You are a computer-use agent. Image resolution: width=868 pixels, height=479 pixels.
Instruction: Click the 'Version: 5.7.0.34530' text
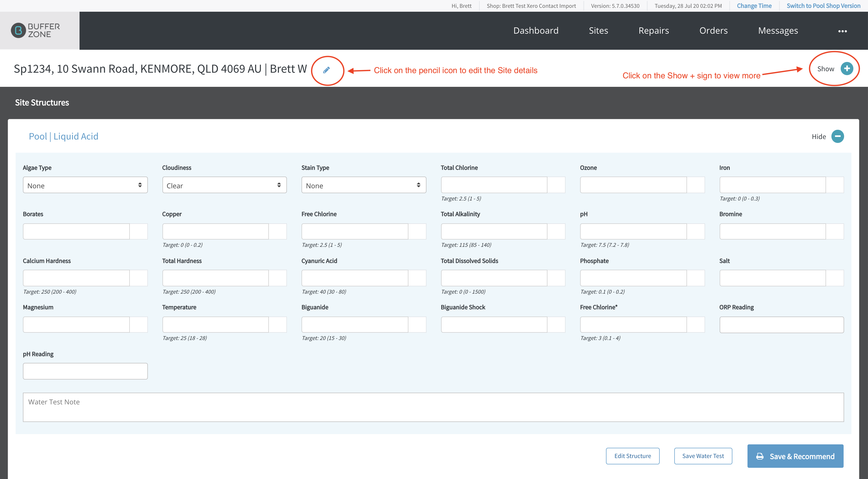(x=615, y=6)
